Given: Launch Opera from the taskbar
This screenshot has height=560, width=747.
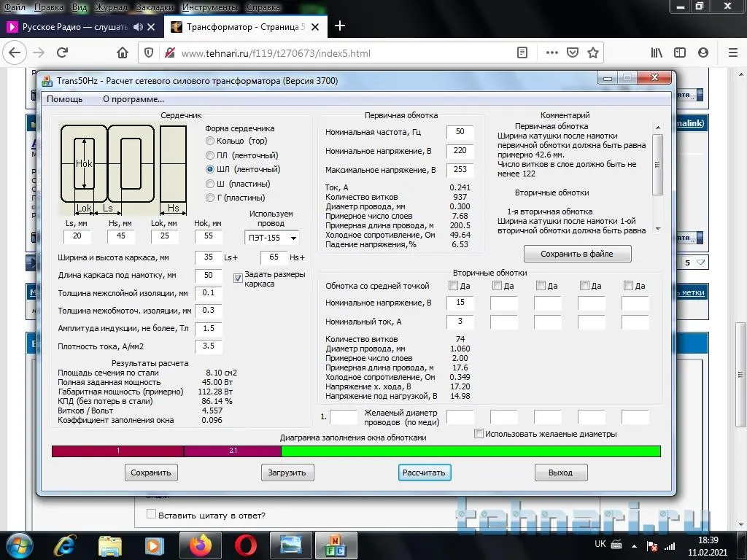Looking at the screenshot, I should pos(245,545).
